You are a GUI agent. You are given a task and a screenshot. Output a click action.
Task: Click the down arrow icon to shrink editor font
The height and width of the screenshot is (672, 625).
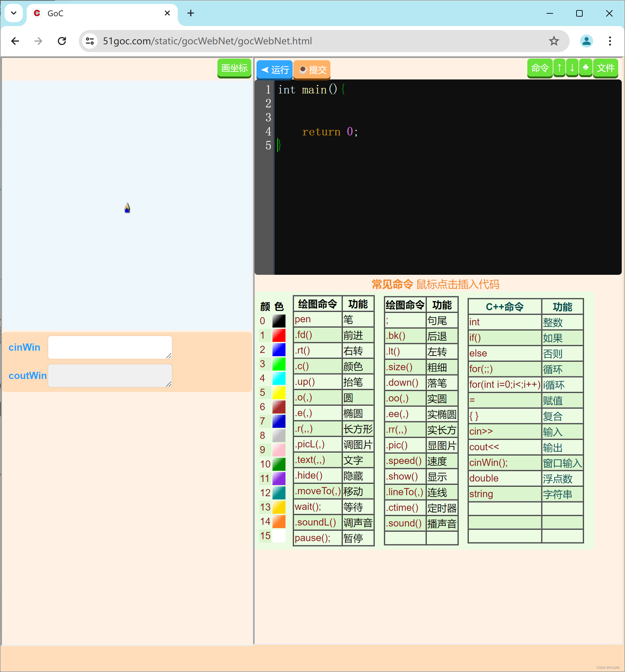[x=572, y=68]
